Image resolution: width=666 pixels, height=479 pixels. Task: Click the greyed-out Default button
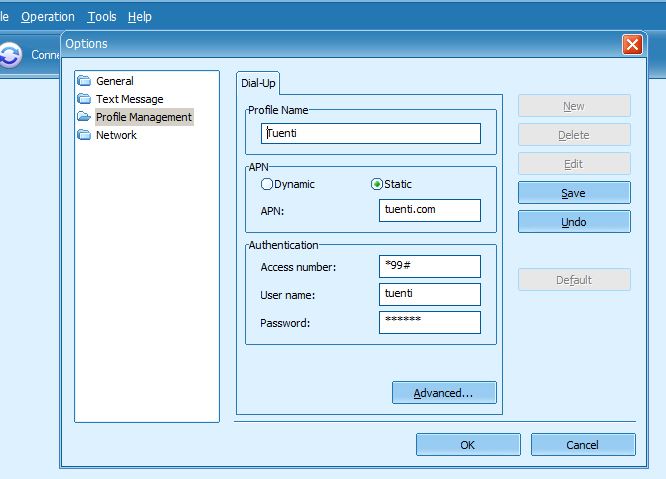(x=574, y=279)
